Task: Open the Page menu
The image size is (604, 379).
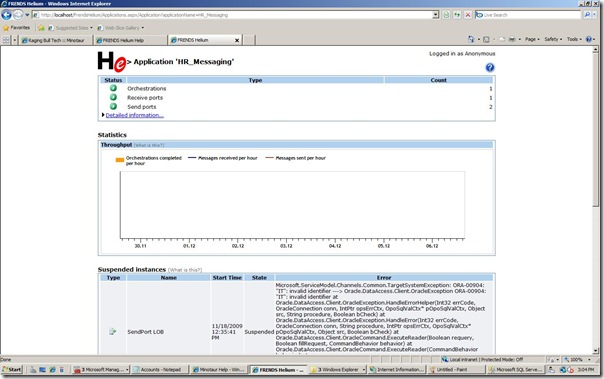Action: click(532, 39)
